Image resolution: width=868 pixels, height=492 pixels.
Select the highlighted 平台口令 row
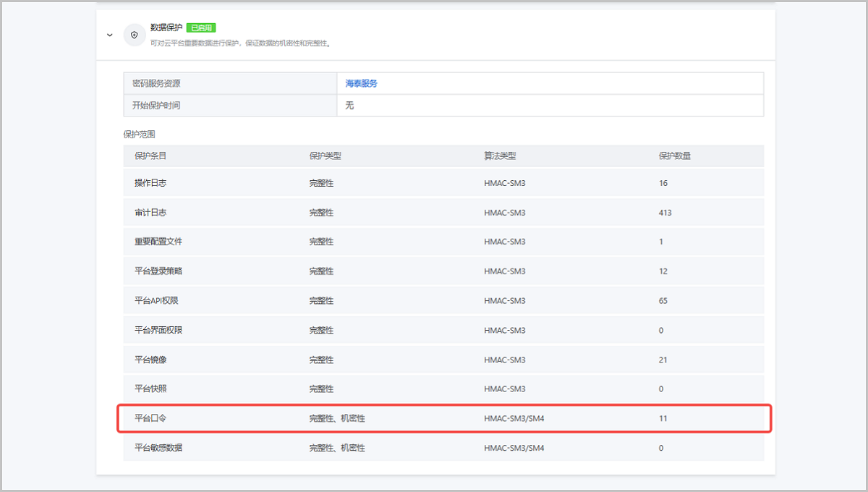[x=150, y=418]
